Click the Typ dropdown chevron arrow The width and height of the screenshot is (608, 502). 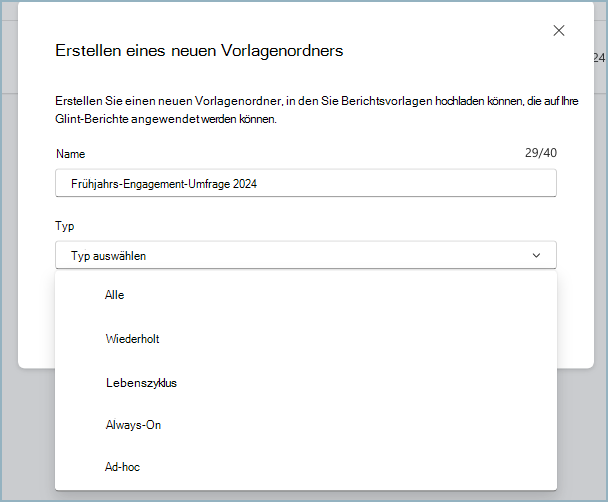(536, 255)
